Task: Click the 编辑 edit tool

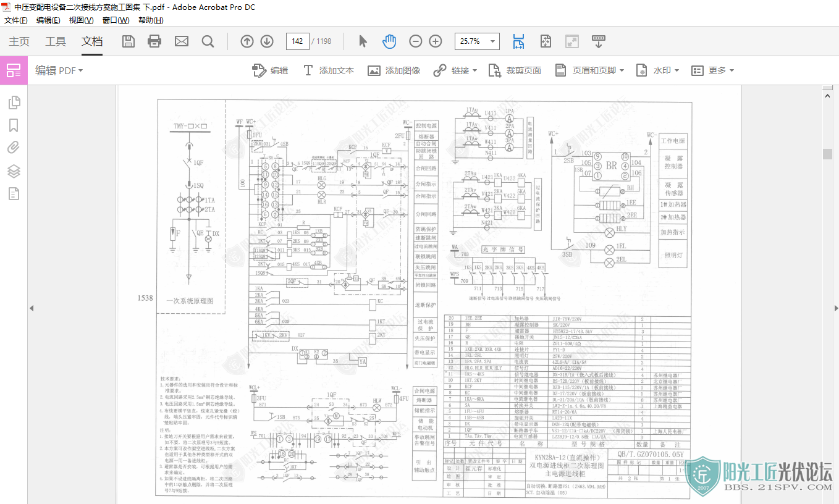Action: [271, 70]
